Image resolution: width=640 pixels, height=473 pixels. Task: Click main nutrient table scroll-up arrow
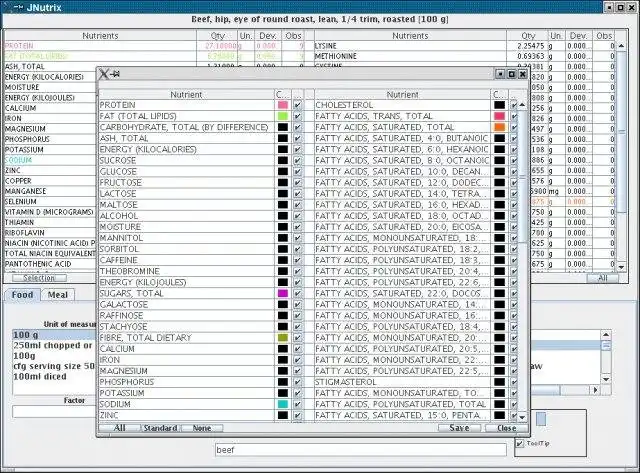click(621, 46)
